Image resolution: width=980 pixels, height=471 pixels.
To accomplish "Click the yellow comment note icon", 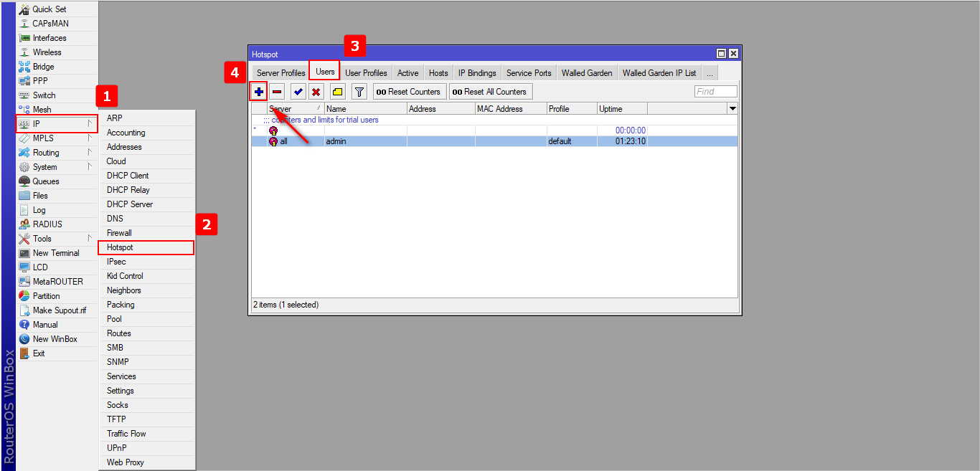I will (337, 92).
